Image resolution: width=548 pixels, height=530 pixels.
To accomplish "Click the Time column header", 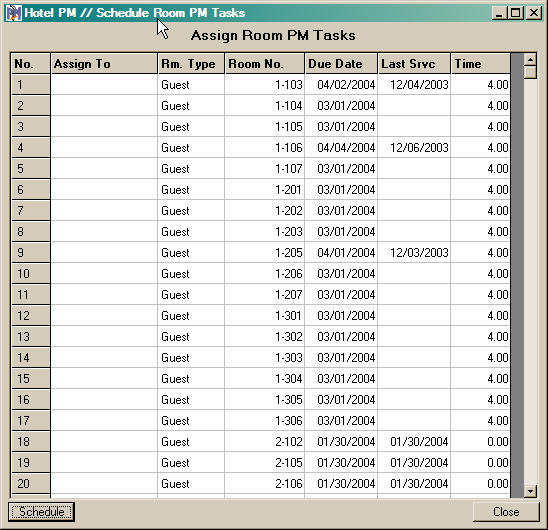I will [481, 64].
